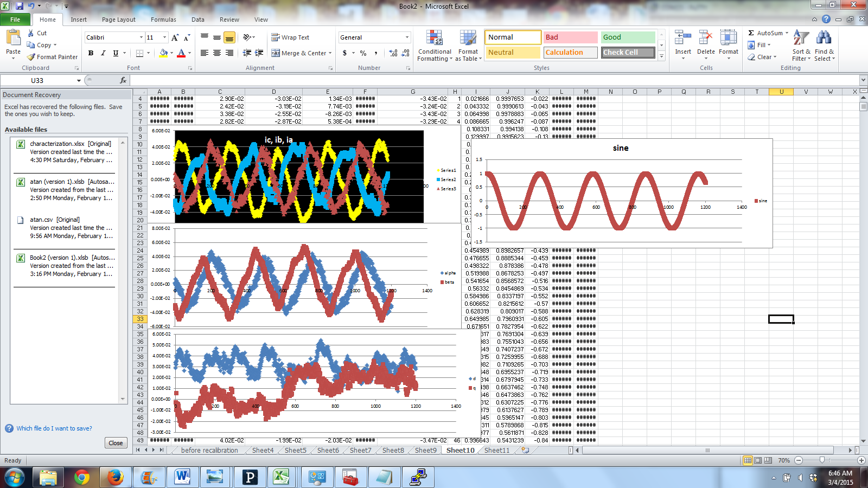Viewport: 868px width, 488px height.
Task: Click the Format Painter brush
Action: pos(31,57)
